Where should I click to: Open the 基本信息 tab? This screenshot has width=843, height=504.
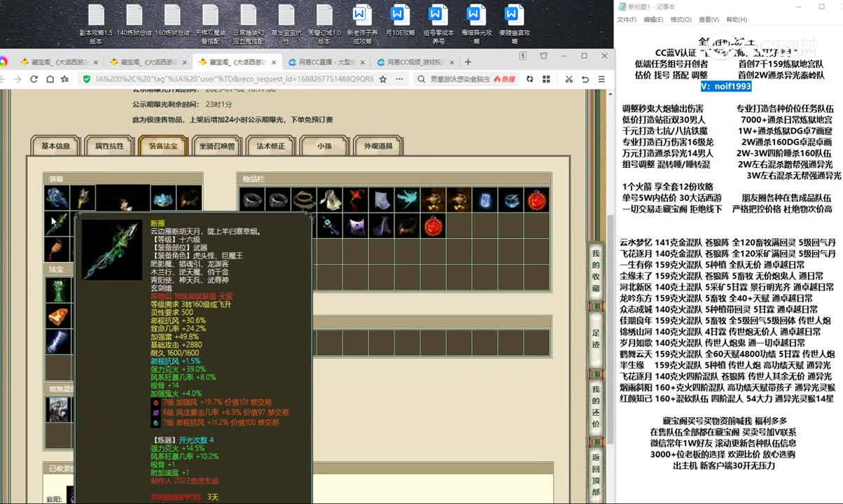click(x=55, y=146)
